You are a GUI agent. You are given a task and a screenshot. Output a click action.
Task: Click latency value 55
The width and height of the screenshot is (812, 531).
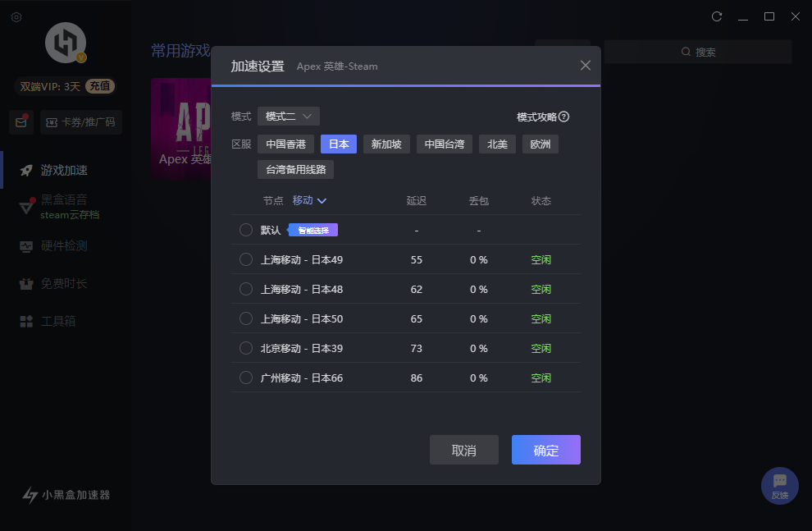point(417,259)
